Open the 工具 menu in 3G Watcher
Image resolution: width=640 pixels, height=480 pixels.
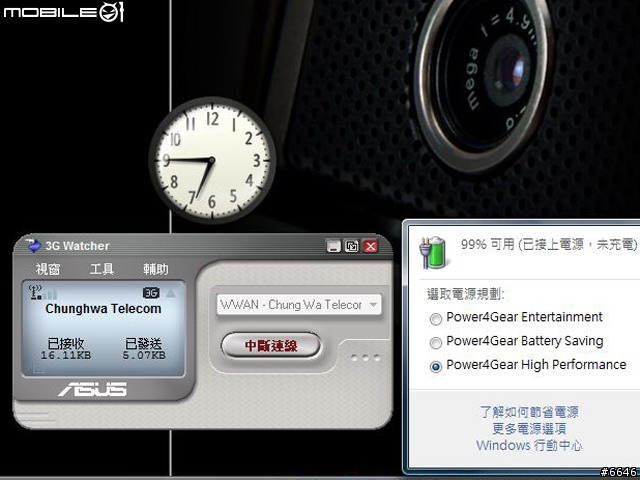[x=102, y=269]
